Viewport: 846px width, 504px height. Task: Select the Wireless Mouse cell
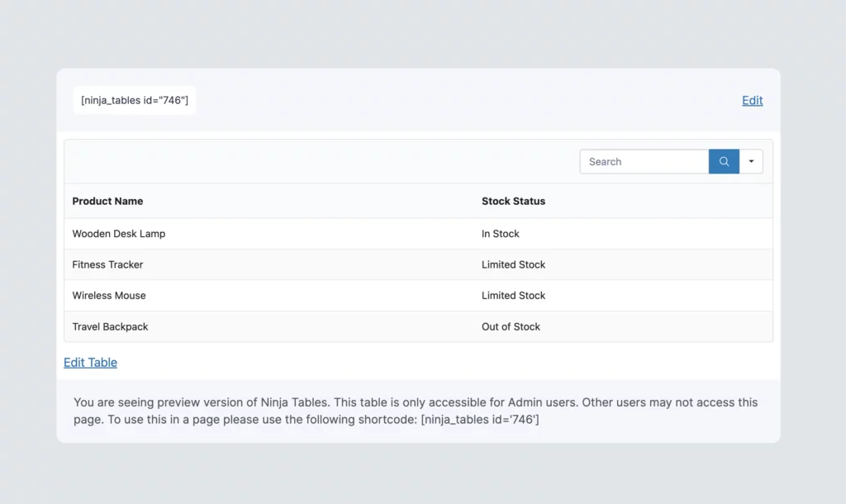point(109,296)
